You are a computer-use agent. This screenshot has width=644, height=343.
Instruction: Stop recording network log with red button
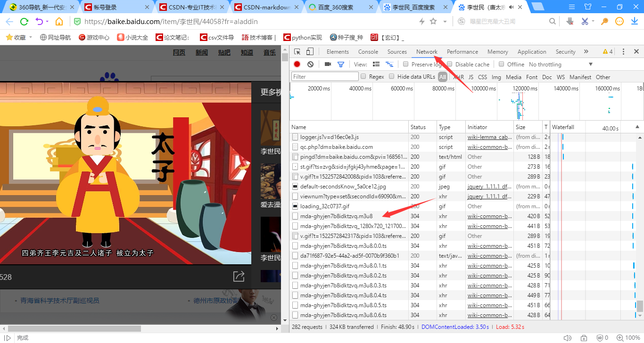[x=297, y=65]
